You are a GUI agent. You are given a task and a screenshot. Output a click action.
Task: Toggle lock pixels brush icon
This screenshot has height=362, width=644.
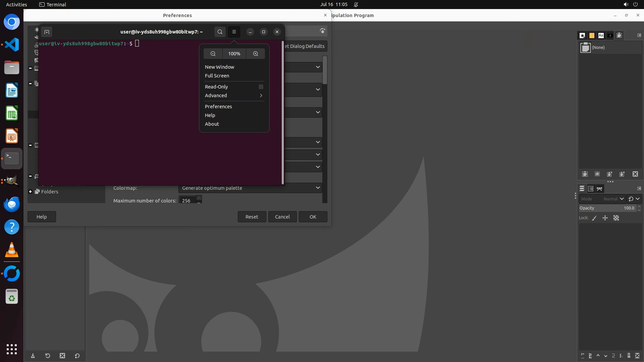[x=594, y=218]
